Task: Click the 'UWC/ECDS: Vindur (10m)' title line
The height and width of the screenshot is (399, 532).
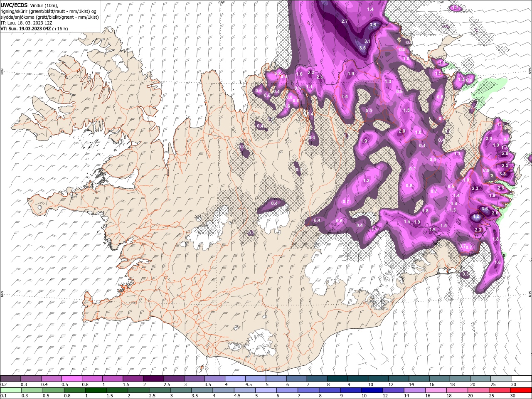Action: coord(30,5)
